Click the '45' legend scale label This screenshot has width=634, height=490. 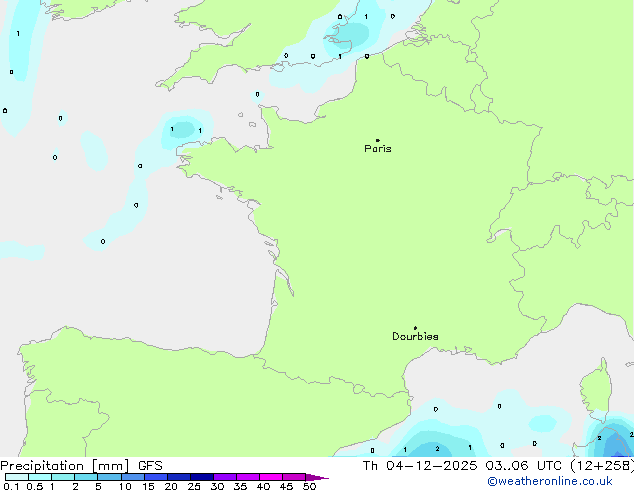[286, 486]
